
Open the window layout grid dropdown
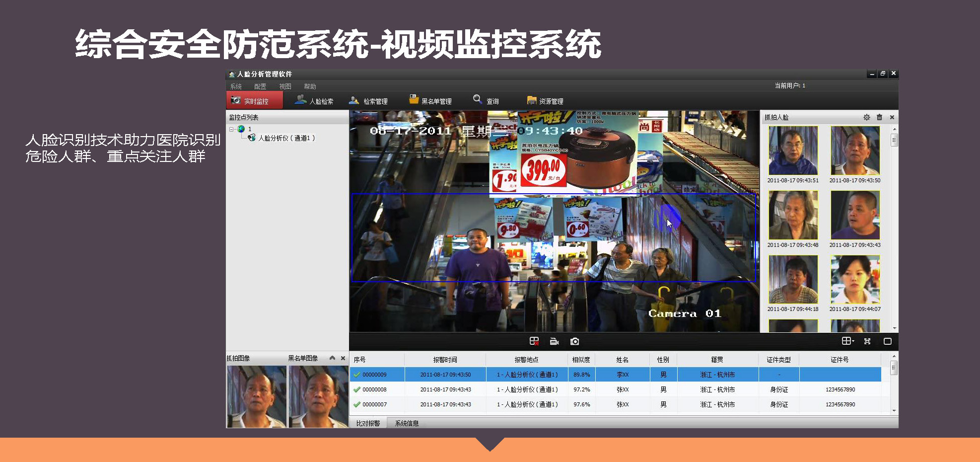(x=848, y=341)
